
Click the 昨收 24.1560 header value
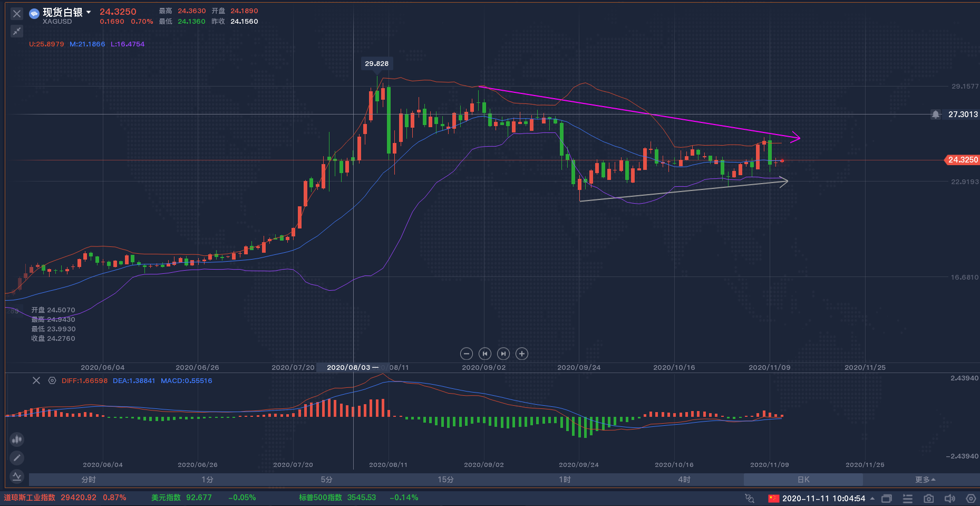pos(235,22)
